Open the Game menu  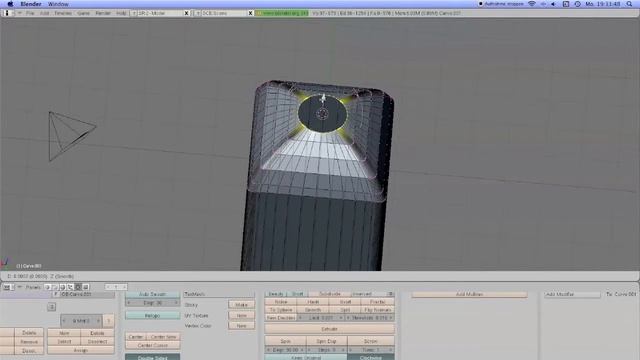point(83,13)
